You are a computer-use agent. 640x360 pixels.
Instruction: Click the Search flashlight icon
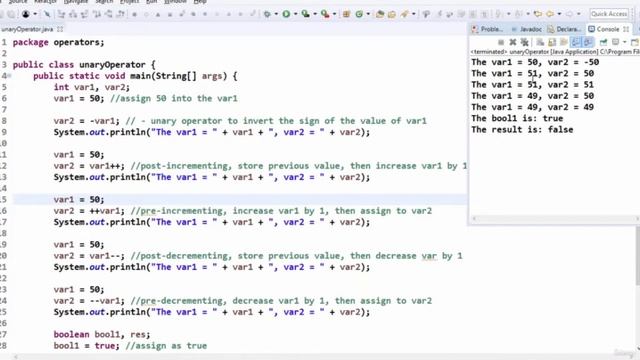405,14
